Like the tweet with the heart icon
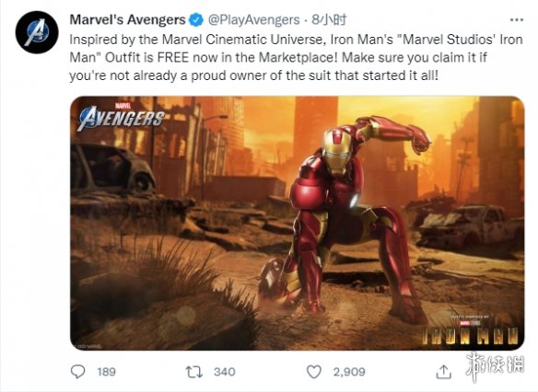 (x=313, y=372)
